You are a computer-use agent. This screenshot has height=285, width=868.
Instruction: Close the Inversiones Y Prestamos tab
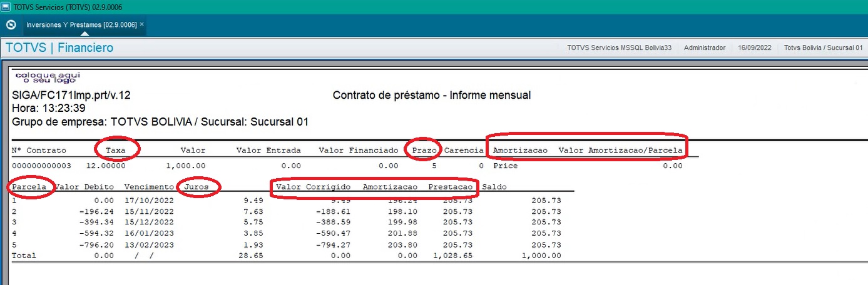[x=142, y=24]
